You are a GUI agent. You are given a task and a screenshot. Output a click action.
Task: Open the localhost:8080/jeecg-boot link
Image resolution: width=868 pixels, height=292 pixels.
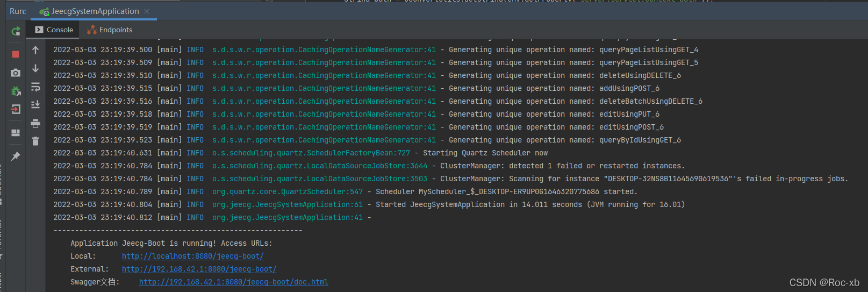pyautogui.click(x=192, y=256)
